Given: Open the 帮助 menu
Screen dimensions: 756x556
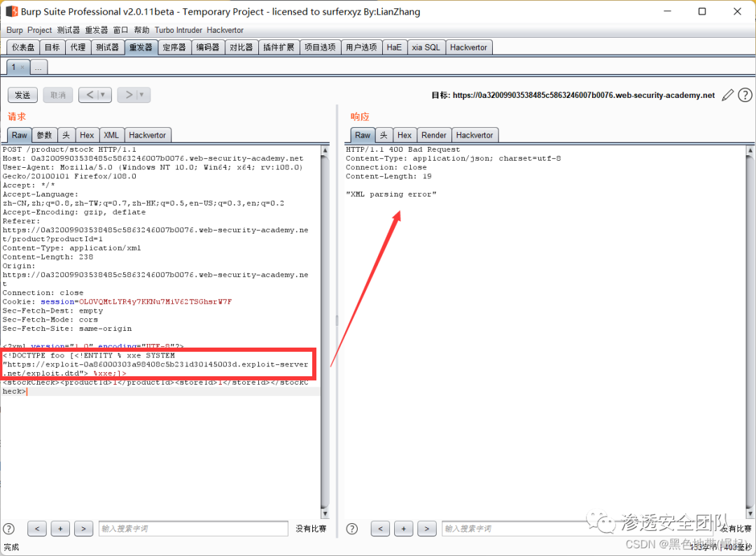Looking at the screenshot, I should [141, 30].
